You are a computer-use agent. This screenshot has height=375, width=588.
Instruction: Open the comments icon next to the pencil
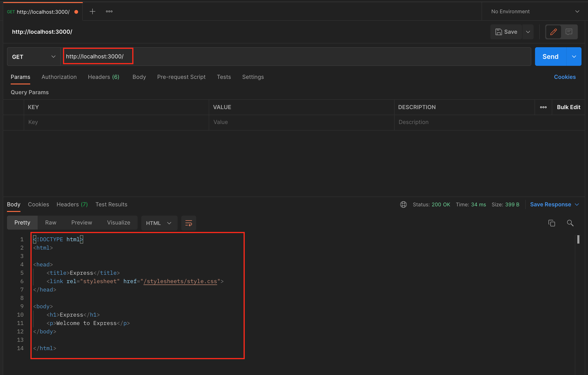pos(569,32)
